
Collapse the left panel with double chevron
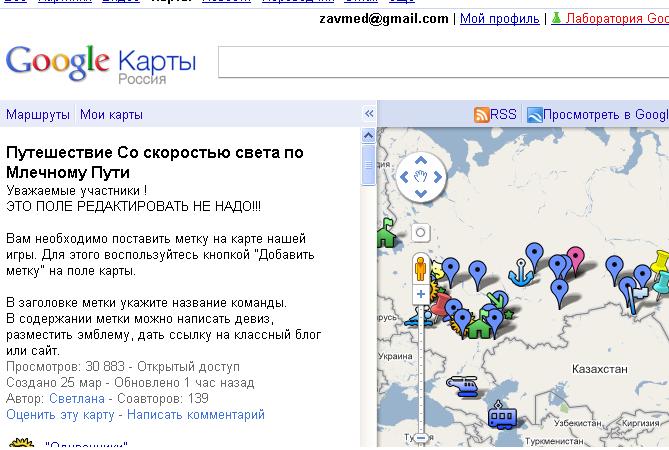369,113
